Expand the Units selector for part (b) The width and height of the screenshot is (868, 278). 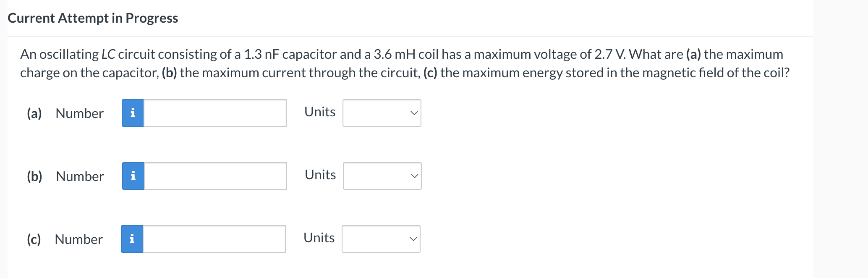pos(382,176)
